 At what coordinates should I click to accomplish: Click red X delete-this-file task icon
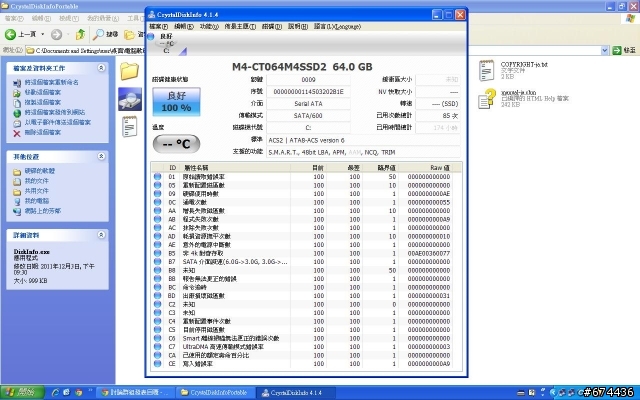(x=17, y=133)
